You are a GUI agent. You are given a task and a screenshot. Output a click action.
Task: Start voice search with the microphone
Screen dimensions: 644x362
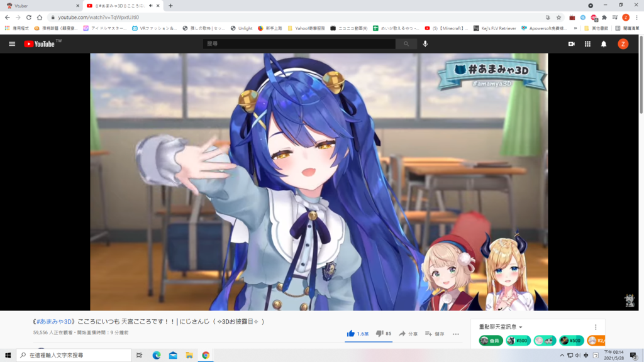point(425,43)
